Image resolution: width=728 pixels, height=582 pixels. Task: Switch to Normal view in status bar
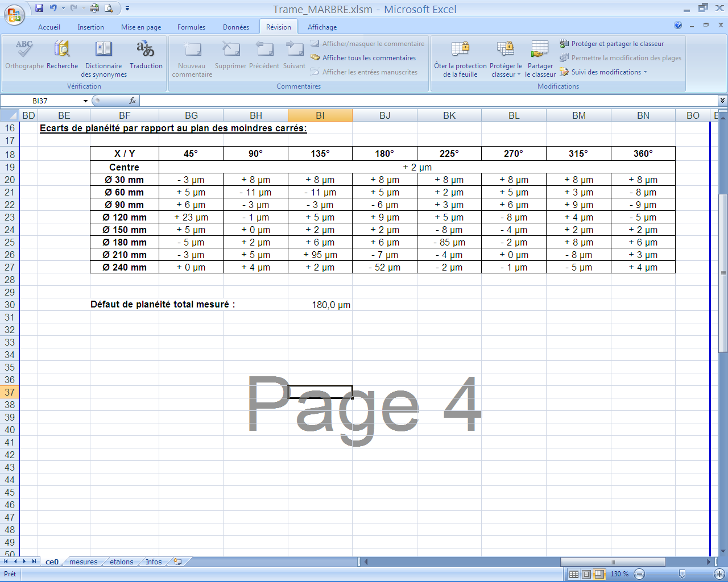(574, 574)
